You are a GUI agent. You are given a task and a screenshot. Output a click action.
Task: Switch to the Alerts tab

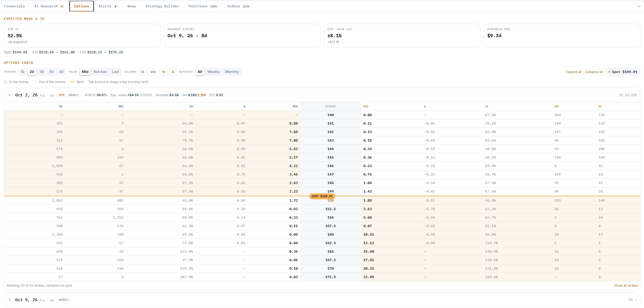(x=107, y=6)
